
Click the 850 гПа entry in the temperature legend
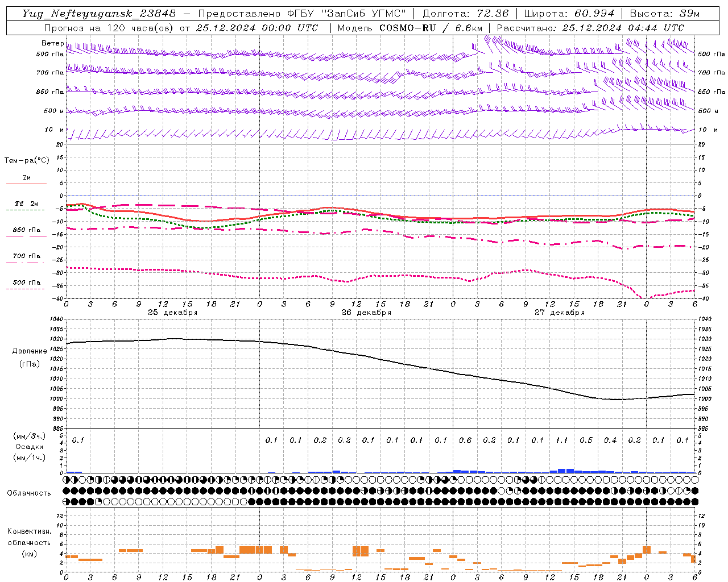(x=27, y=230)
